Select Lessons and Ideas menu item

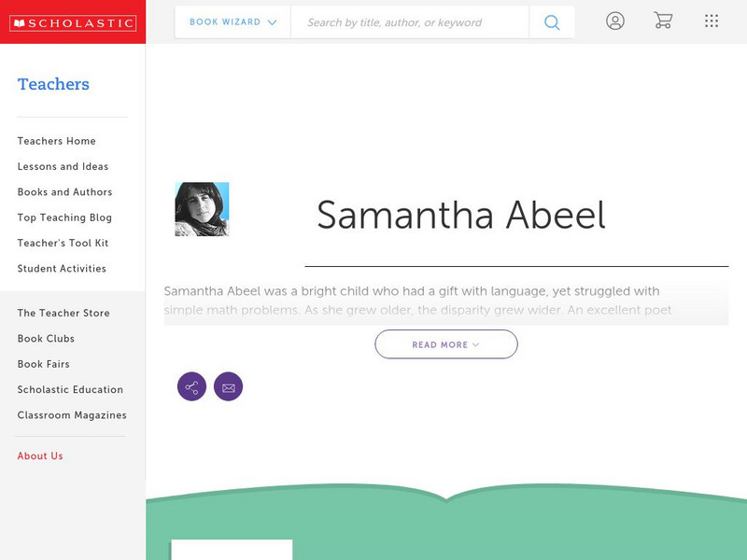[63, 166]
